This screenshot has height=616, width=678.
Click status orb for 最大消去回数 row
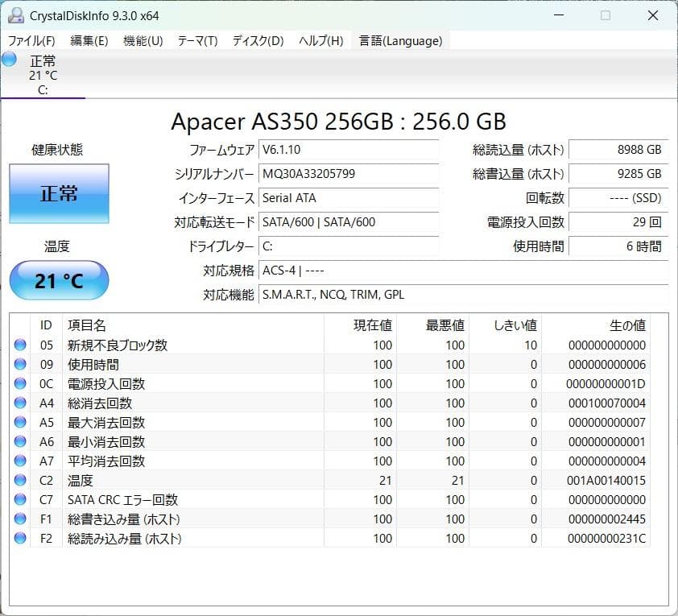pos(20,422)
